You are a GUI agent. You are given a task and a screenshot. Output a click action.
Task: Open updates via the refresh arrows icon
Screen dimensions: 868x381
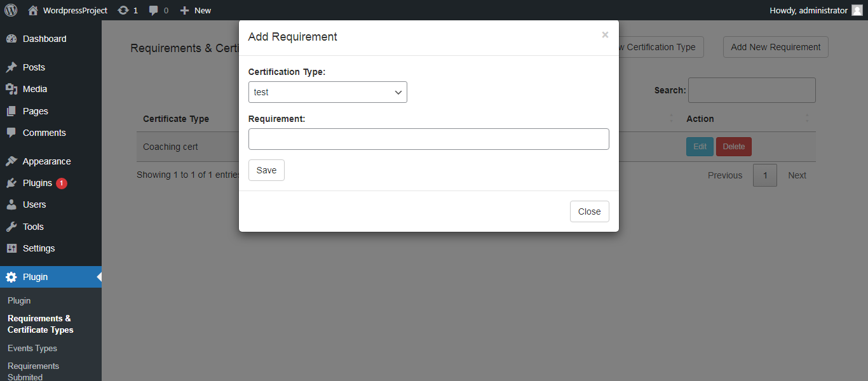tap(122, 10)
